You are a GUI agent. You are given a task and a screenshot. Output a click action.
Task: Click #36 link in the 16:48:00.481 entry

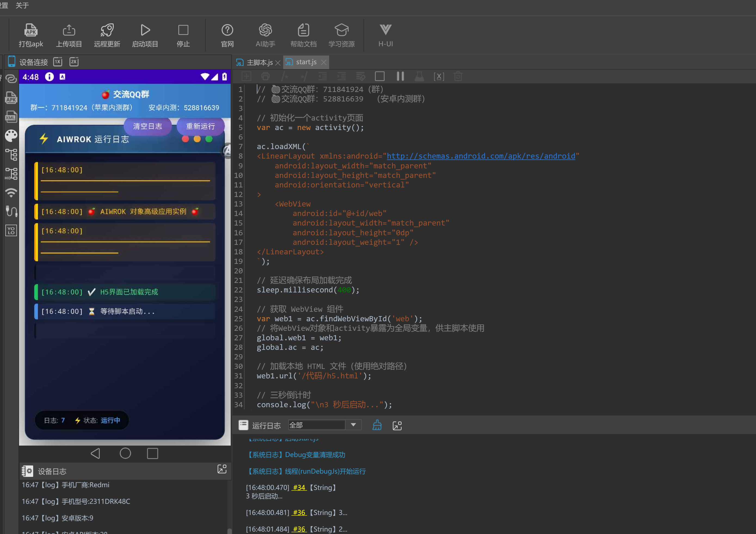[299, 512]
